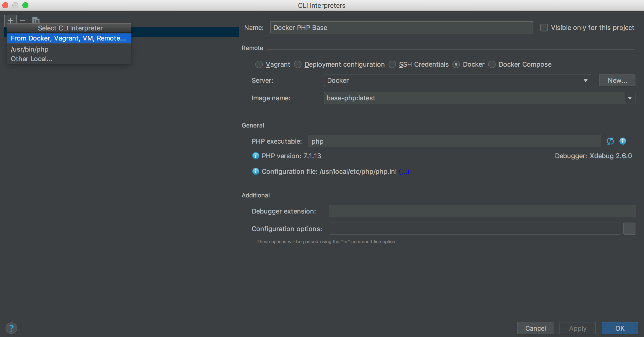Click the remove interpreter minus icon
Image resolution: width=644 pixels, height=337 pixels.
point(23,21)
